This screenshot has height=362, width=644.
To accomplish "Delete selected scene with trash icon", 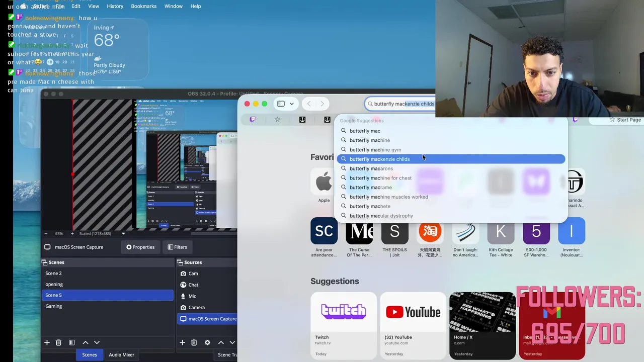I will [x=58, y=342].
